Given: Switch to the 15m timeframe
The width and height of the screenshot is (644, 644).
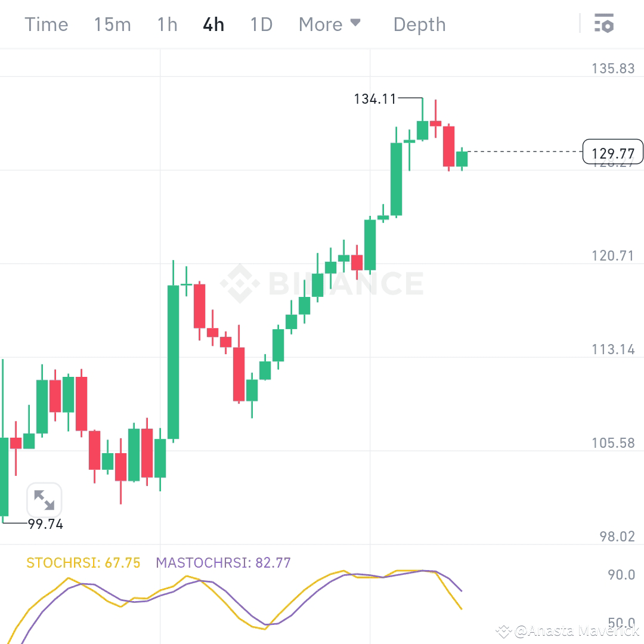Looking at the screenshot, I should 112,24.
